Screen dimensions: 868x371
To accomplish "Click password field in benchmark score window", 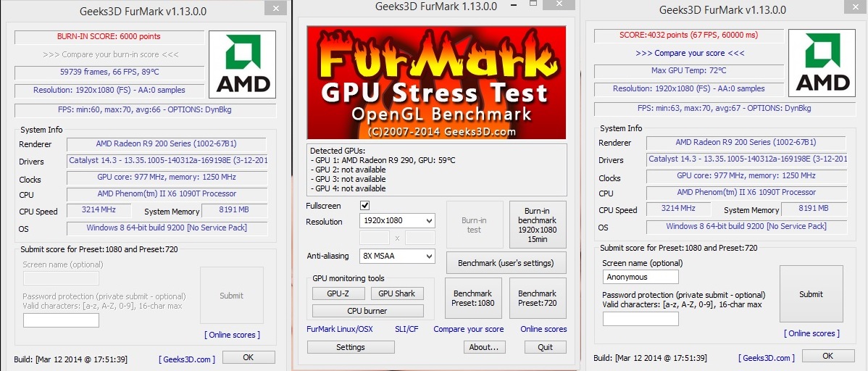I will click(640, 319).
